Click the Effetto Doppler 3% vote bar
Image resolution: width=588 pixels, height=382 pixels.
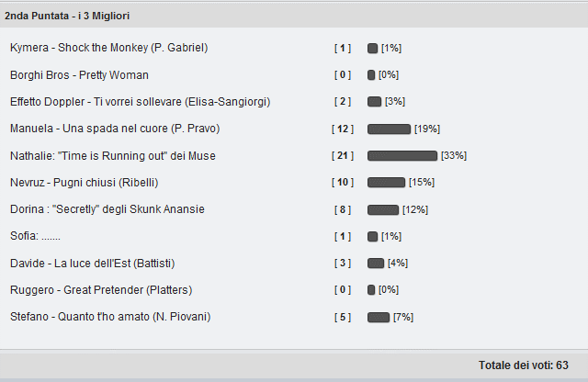[x=374, y=102]
